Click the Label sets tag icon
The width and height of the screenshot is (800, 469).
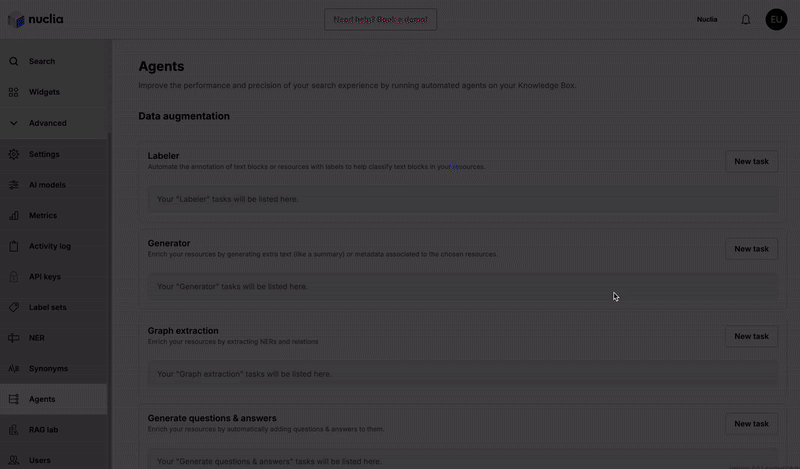point(14,307)
